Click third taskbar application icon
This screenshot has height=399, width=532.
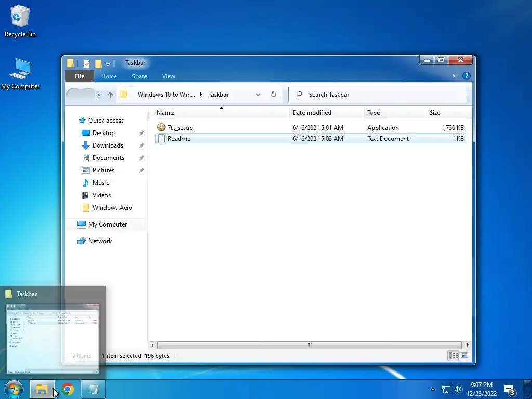pos(93,389)
